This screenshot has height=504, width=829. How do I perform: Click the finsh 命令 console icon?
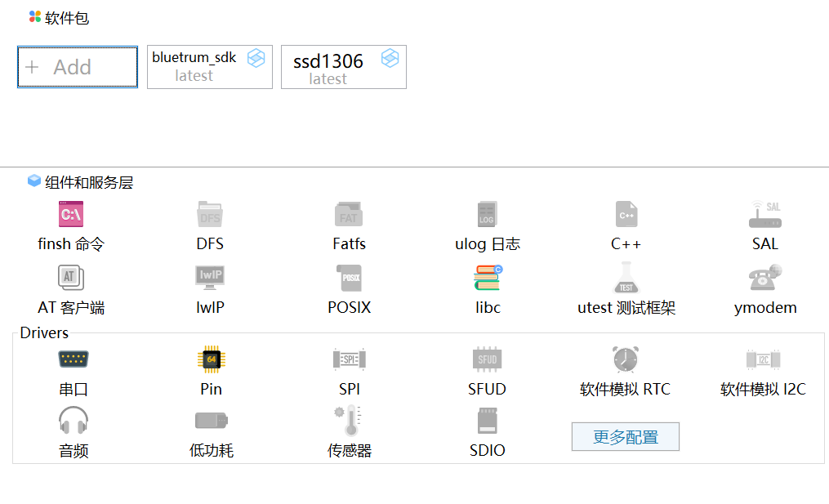71,214
